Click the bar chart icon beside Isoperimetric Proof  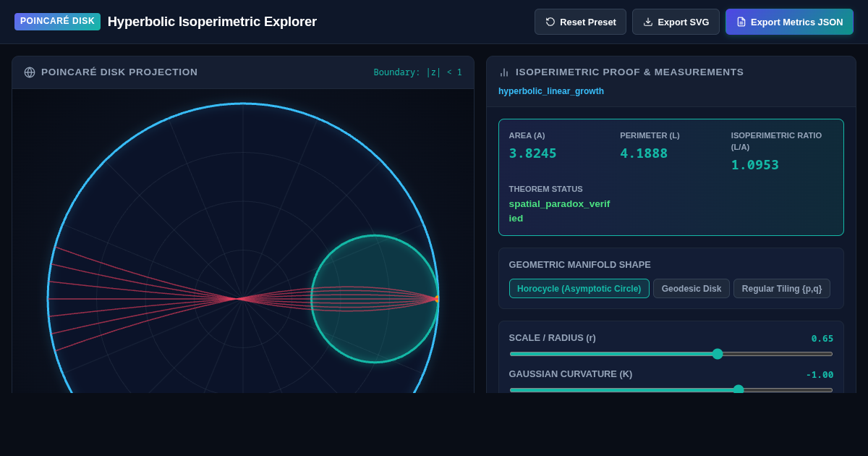point(504,72)
